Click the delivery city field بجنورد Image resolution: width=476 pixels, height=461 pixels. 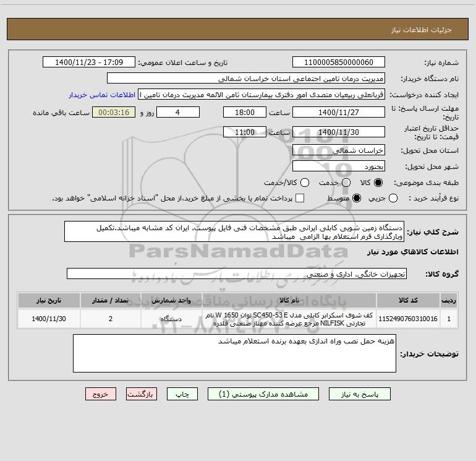coord(339,166)
